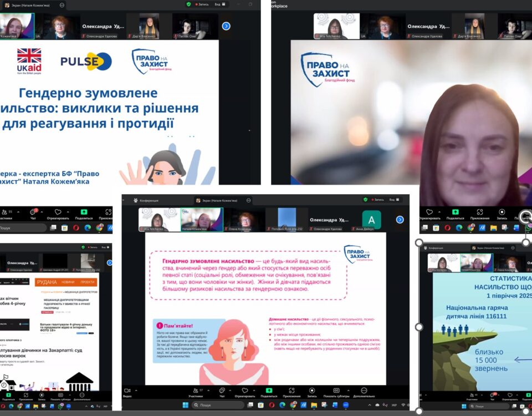Click the green Share screen icon in the central window
Screen dimensions: 532x416
pyautogui.click(x=269, y=390)
